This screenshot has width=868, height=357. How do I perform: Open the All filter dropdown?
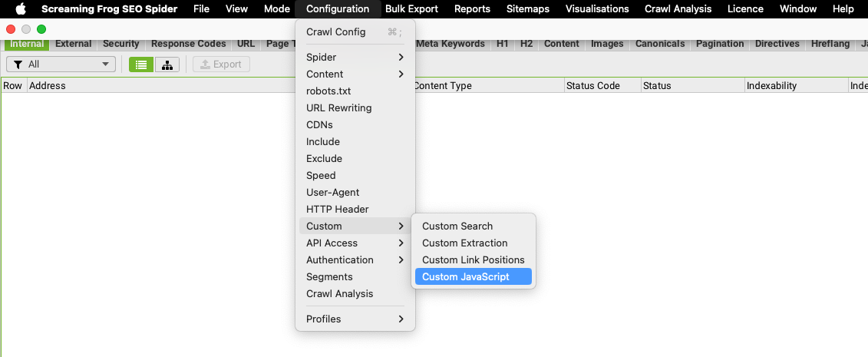(61, 64)
